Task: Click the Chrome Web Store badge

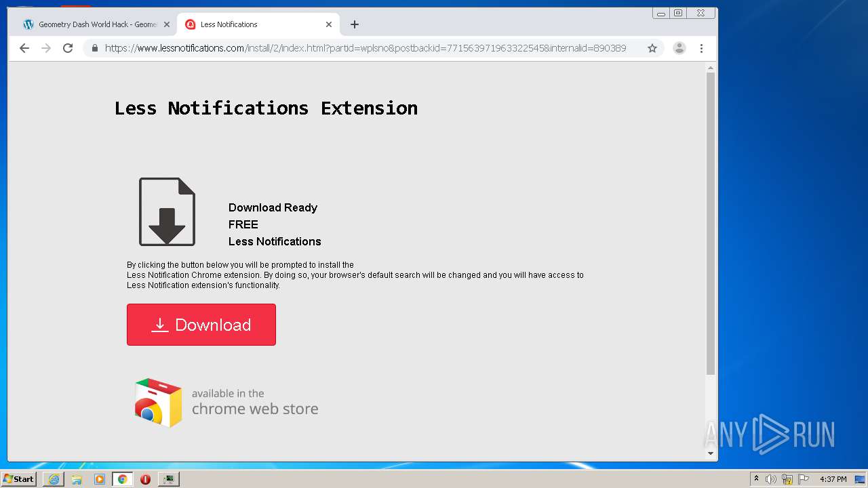Action: [x=226, y=403]
